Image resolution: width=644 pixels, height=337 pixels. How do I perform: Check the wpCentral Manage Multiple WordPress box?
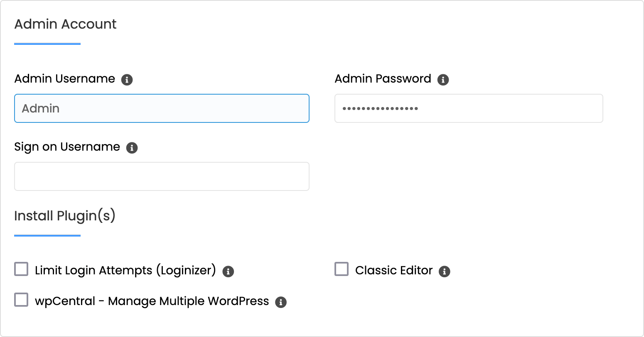(21, 300)
